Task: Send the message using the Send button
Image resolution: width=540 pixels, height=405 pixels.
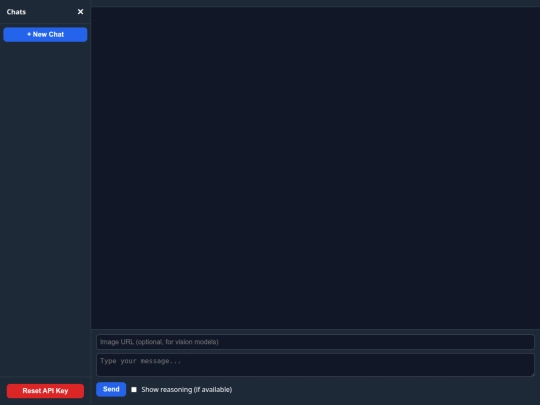Action: pyautogui.click(x=111, y=389)
